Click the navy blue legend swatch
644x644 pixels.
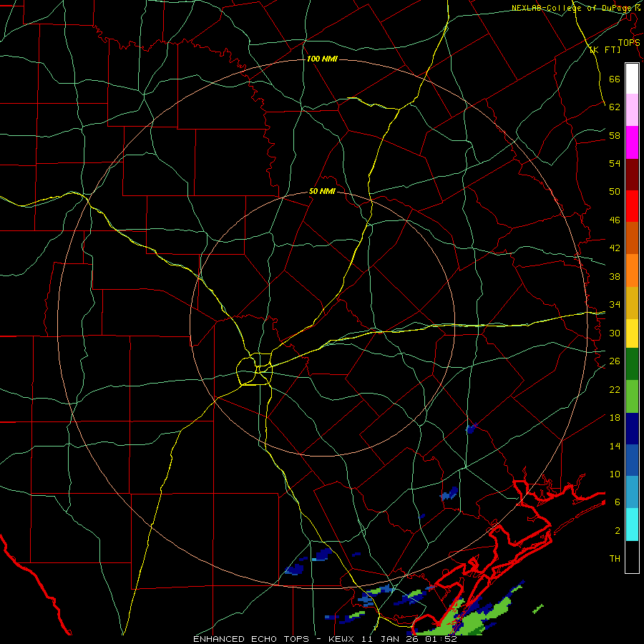[632, 429]
